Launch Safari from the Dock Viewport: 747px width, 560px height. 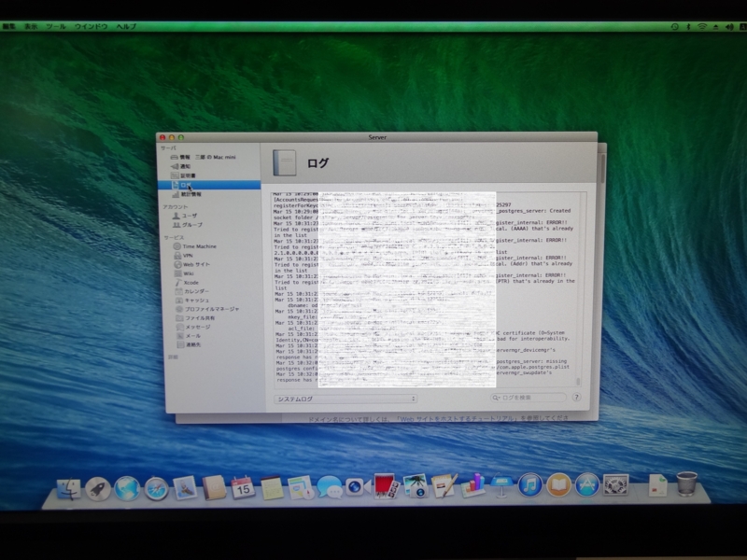coord(156,488)
